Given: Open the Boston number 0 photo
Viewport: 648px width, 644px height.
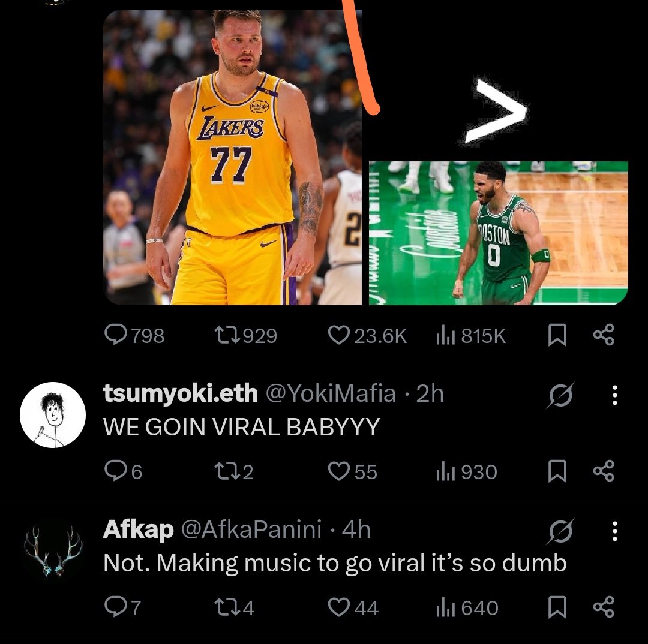Looking at the screenshot, I should [499, 233].
